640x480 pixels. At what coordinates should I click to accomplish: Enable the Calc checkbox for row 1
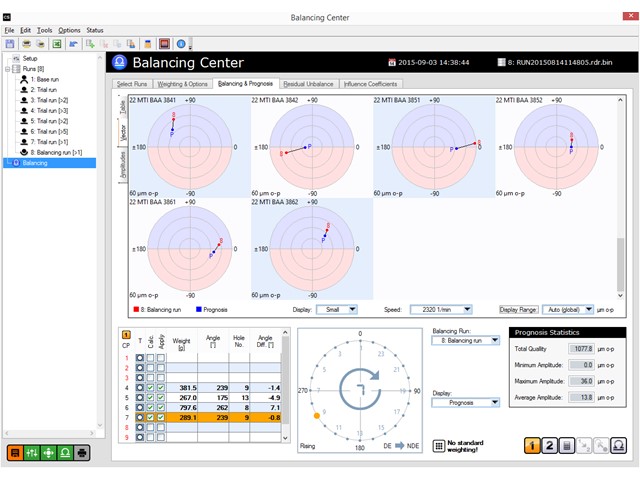150,357
